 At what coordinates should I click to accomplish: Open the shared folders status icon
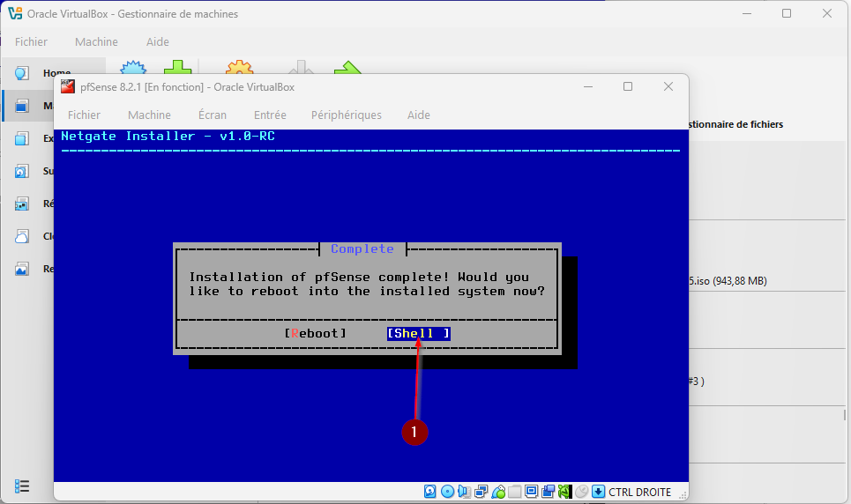click(515, 492)
